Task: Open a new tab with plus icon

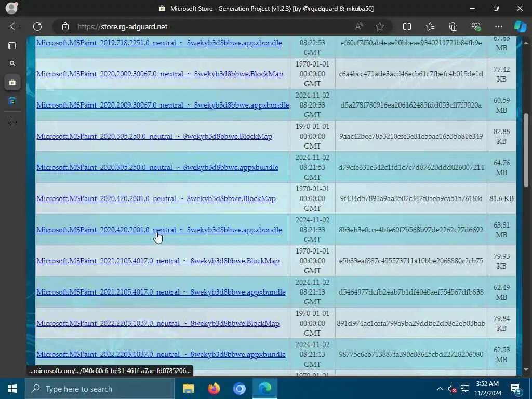Action: click(x=12, y=122)
